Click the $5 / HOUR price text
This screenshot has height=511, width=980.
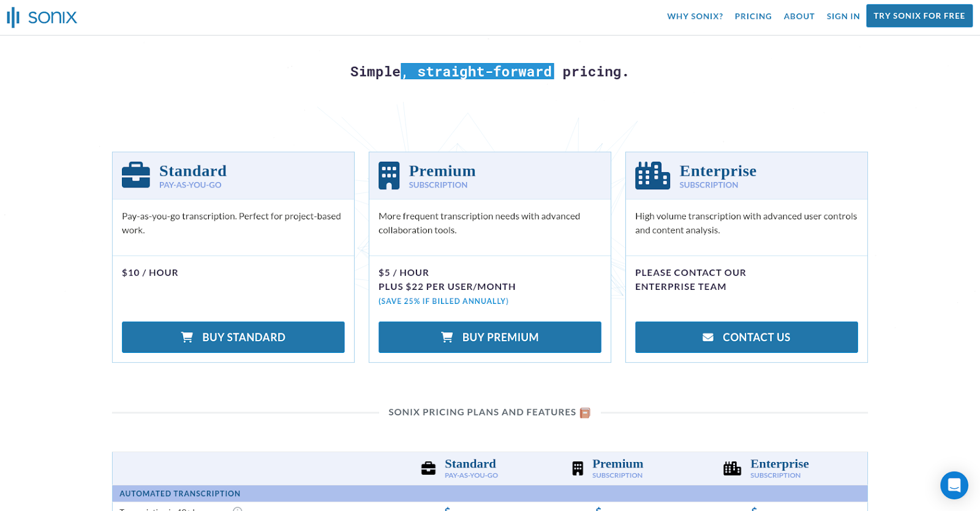[404, 273]
